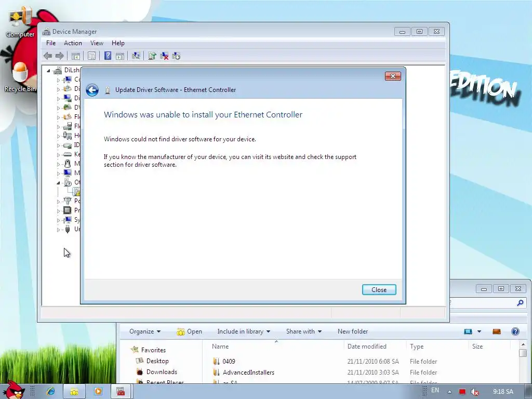
Task: Open Share with dropdown in Explorer
Action: (303, 331)
